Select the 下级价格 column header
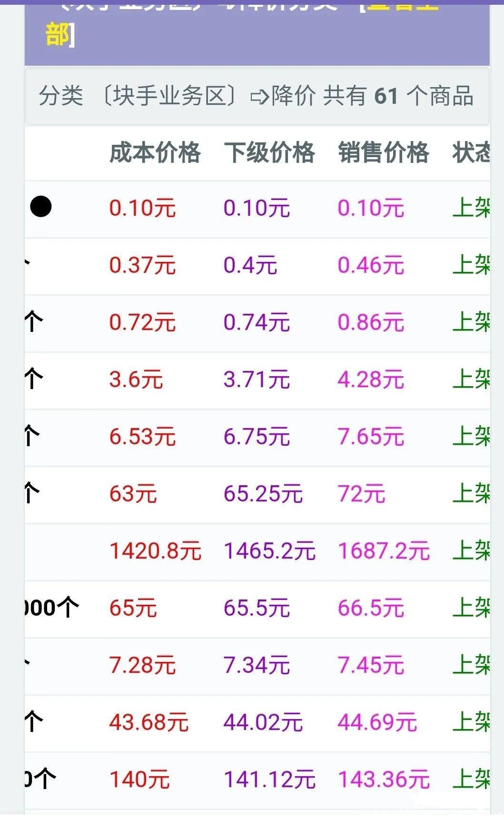This screenshot has height=820, width=504. point(269,153)
